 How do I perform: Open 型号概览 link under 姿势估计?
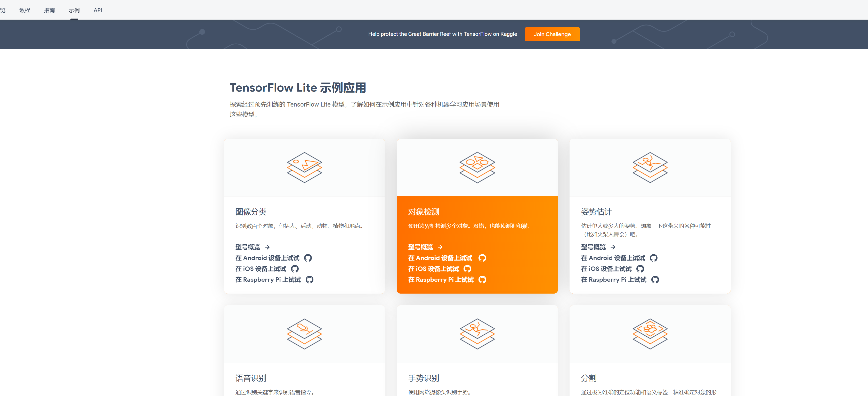pos(593,247)
